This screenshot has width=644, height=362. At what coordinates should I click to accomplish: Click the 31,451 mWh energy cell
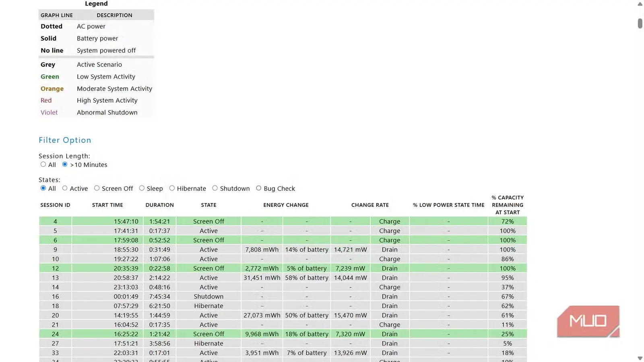click(x=262, y=278)
